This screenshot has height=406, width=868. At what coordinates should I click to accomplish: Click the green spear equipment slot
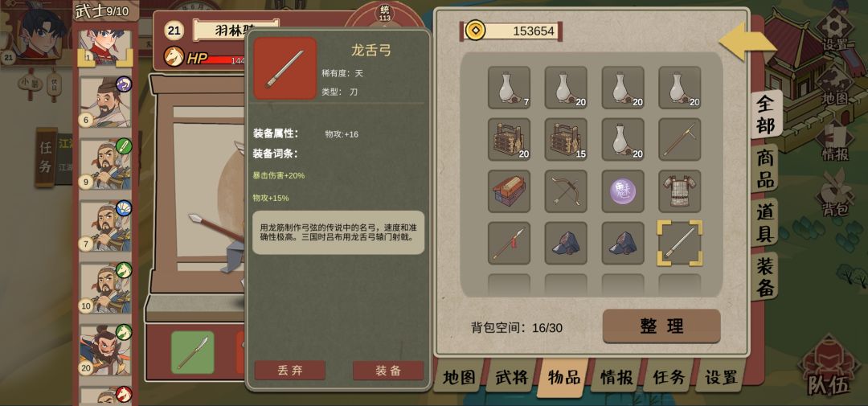(192, 352)
